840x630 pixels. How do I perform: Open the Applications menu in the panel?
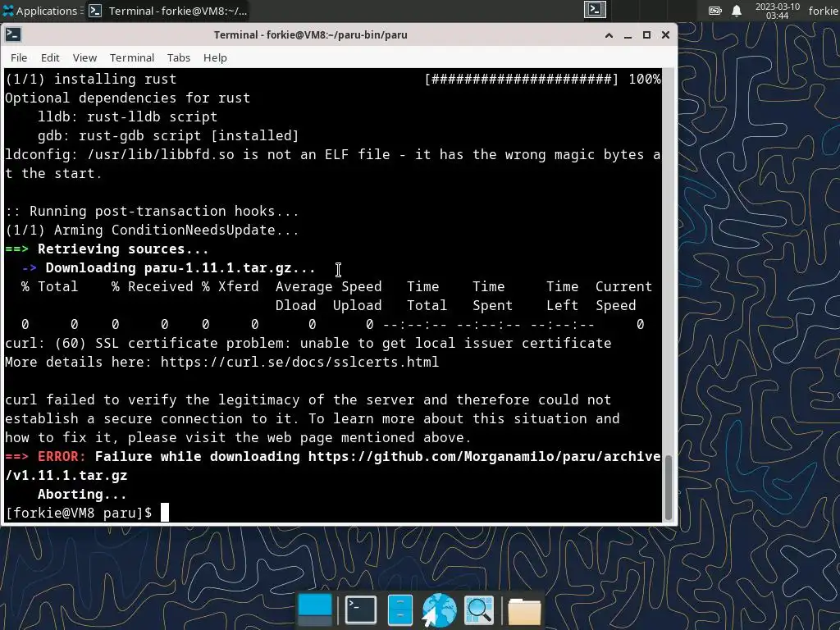[x=40, y=11]
